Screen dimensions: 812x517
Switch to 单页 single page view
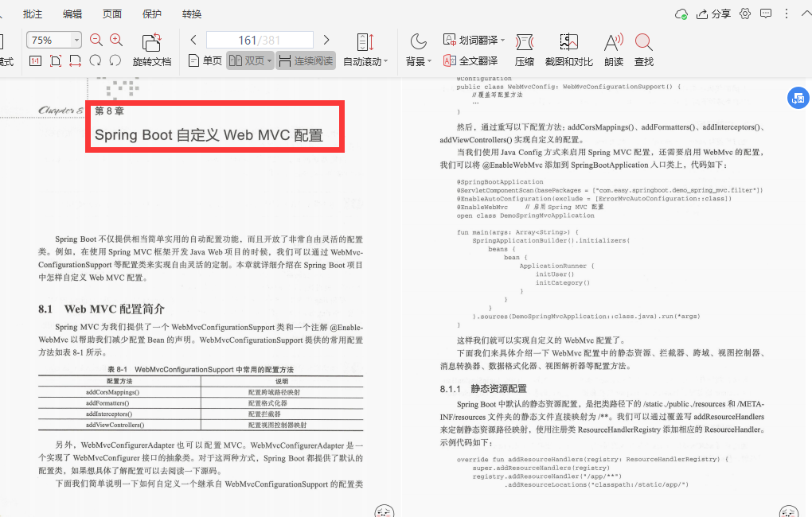[205, 61]
